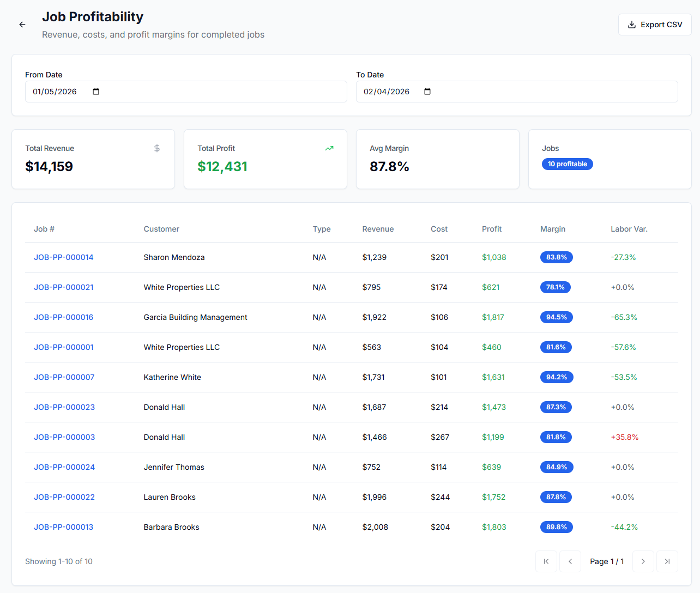
Task: Open the To Date calendar picker icon
Action: [427, 92]
